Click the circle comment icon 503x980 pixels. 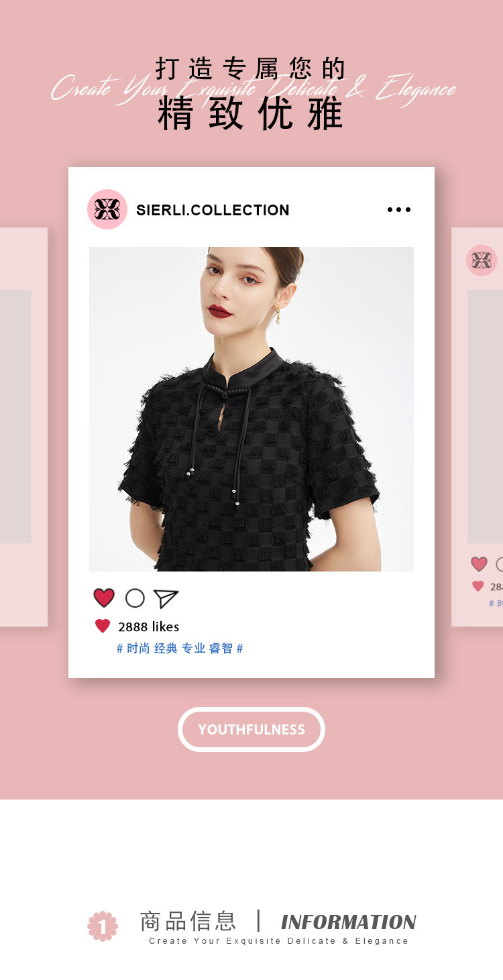(x=135, y=598)
